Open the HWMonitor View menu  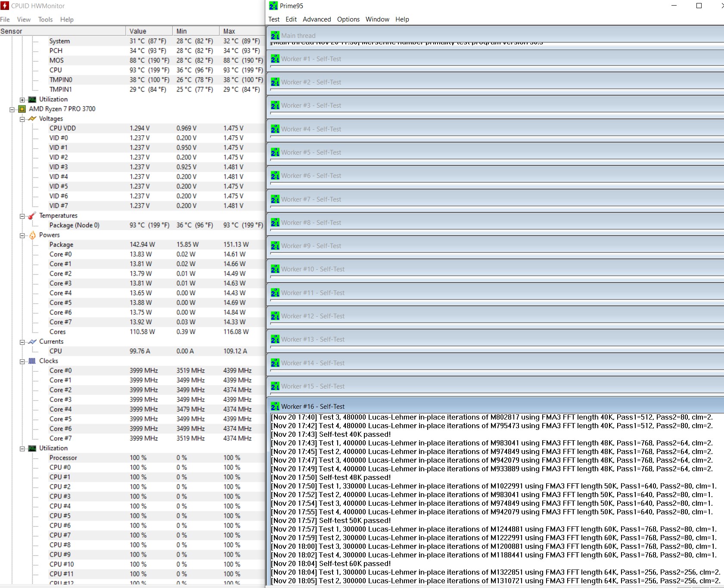(24, 19)
